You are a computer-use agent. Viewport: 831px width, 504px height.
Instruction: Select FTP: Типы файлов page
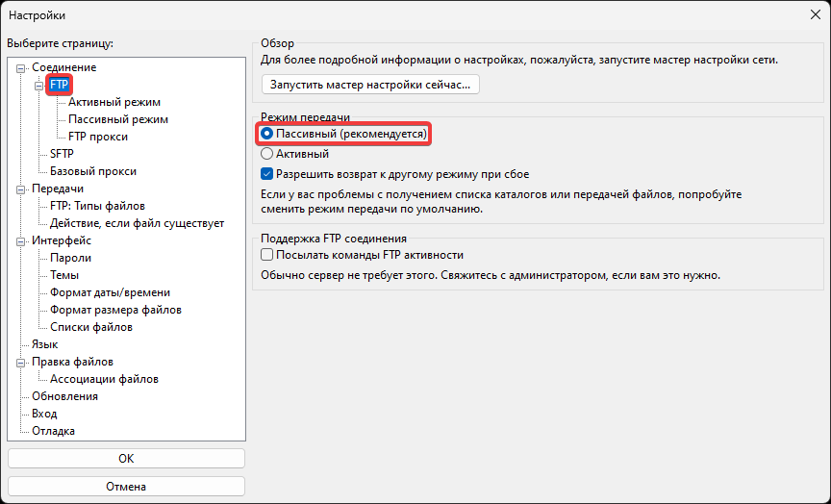click(97, 206)
